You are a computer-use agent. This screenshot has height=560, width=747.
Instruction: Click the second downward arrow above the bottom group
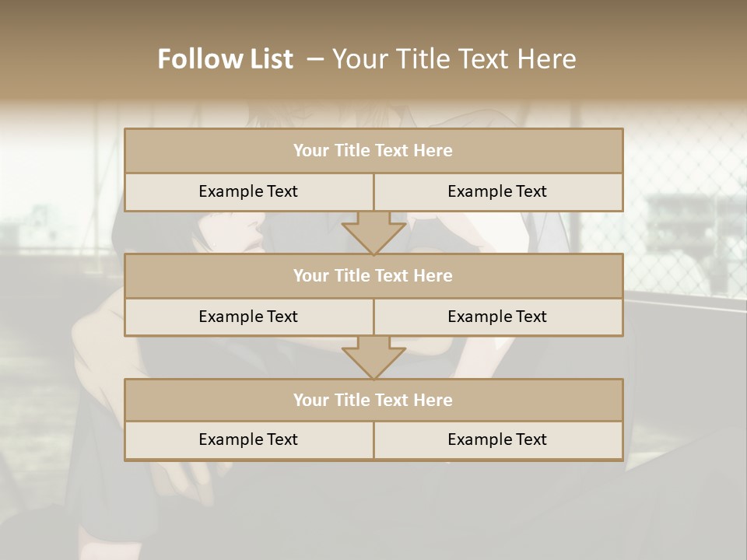pos(373,358)
